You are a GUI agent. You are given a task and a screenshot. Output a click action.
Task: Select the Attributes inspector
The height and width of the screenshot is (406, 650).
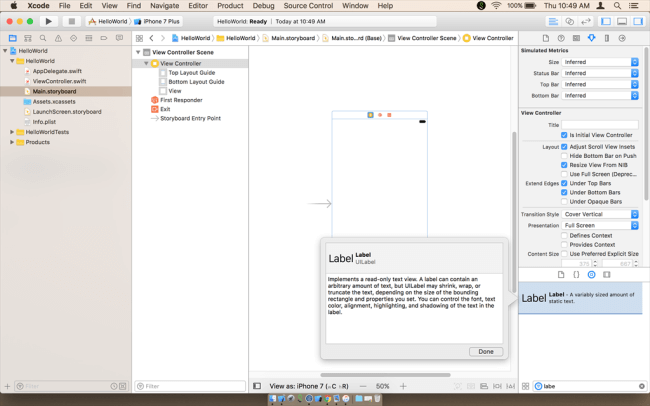592,38
